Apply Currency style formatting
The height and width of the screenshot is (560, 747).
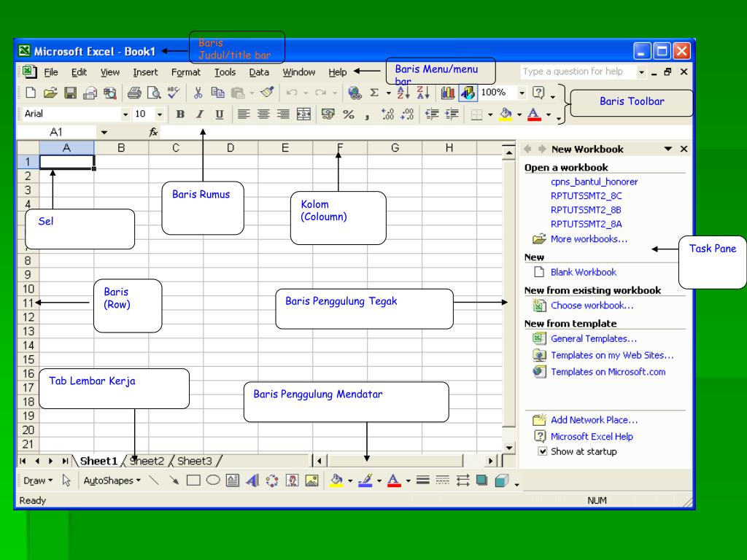coord(328,114)
